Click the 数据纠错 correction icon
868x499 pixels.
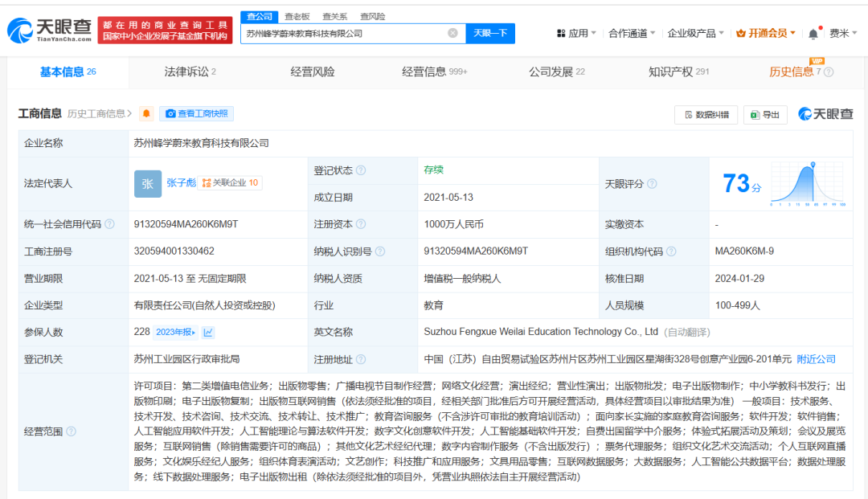point(688,115)
